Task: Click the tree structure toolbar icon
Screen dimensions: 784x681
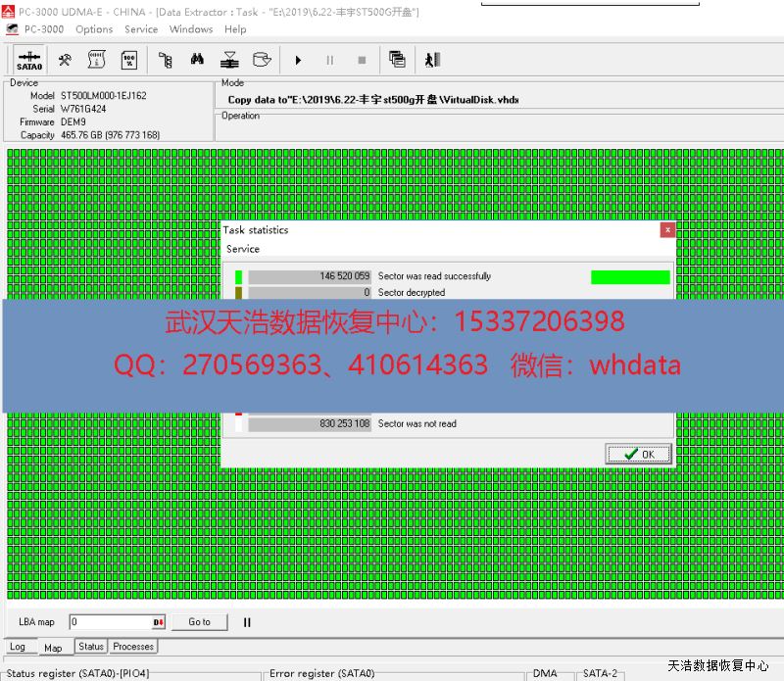Action: [166, 60]
